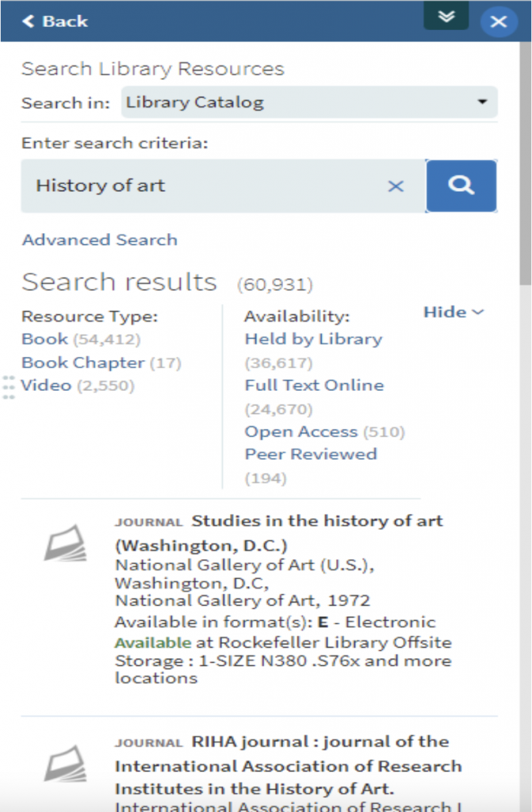Click the Back arrow button

coord(55,21)
